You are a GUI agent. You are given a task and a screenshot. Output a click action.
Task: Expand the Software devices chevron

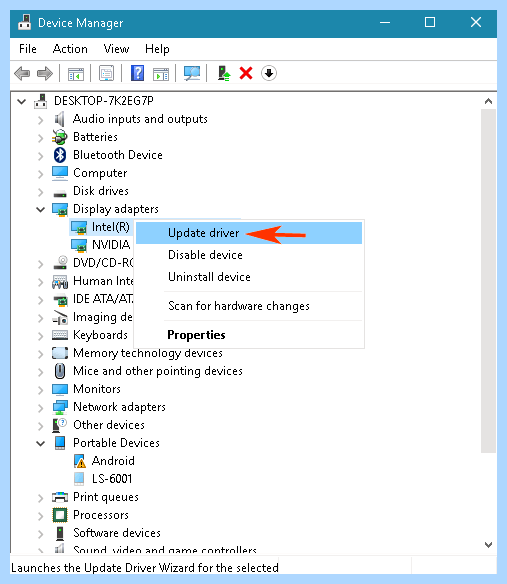click(41, 533)
